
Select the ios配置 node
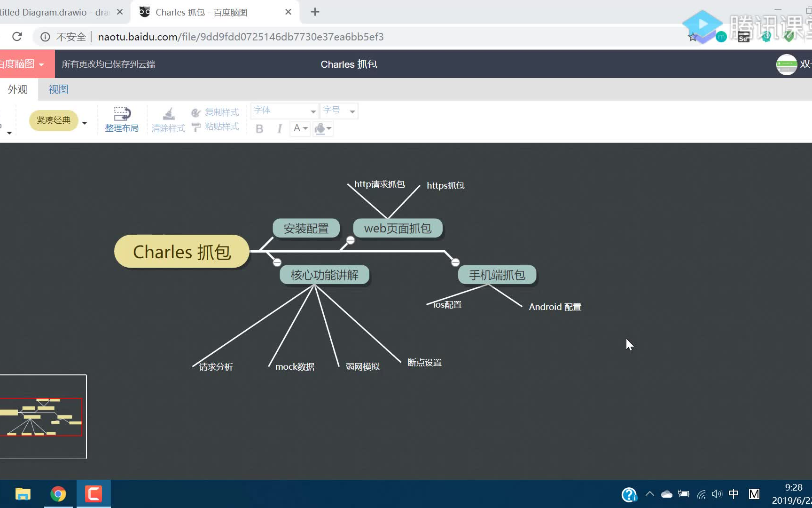[447, 305]
